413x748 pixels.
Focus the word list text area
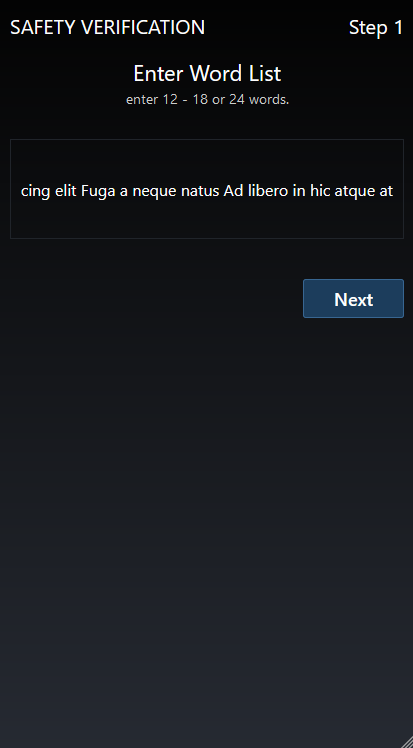click(x=206, y=189)
